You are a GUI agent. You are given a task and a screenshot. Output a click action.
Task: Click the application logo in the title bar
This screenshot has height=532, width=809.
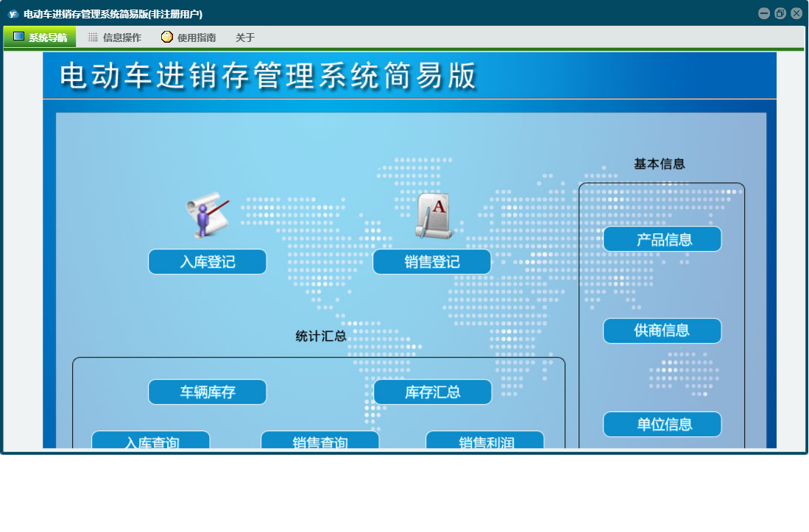(13, 14)
